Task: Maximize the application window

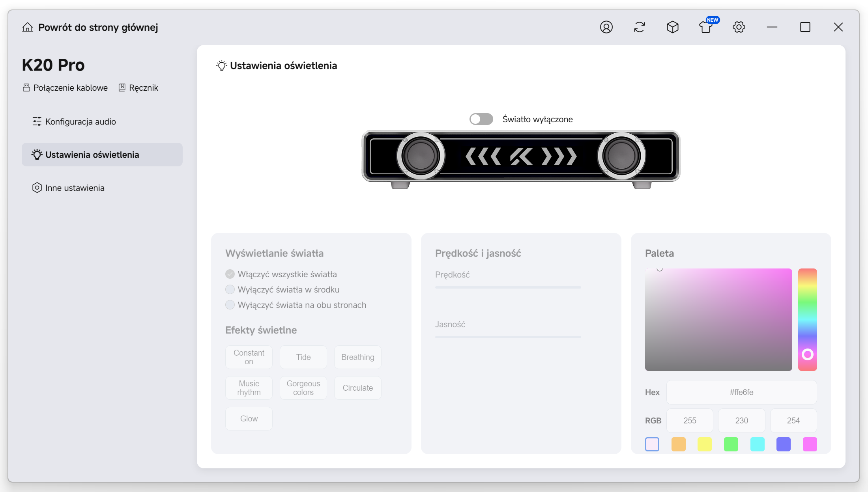Action: pos(805,27)
